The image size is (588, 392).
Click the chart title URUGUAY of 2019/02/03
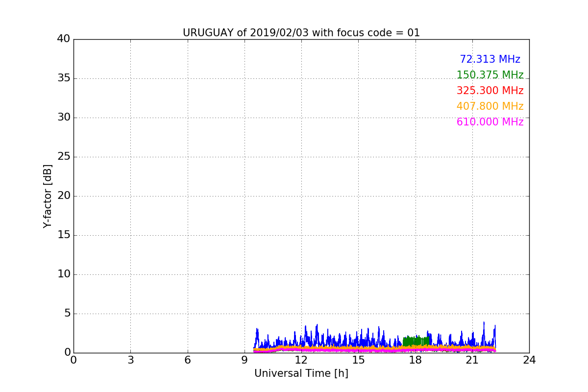click(x=301, y=33)
